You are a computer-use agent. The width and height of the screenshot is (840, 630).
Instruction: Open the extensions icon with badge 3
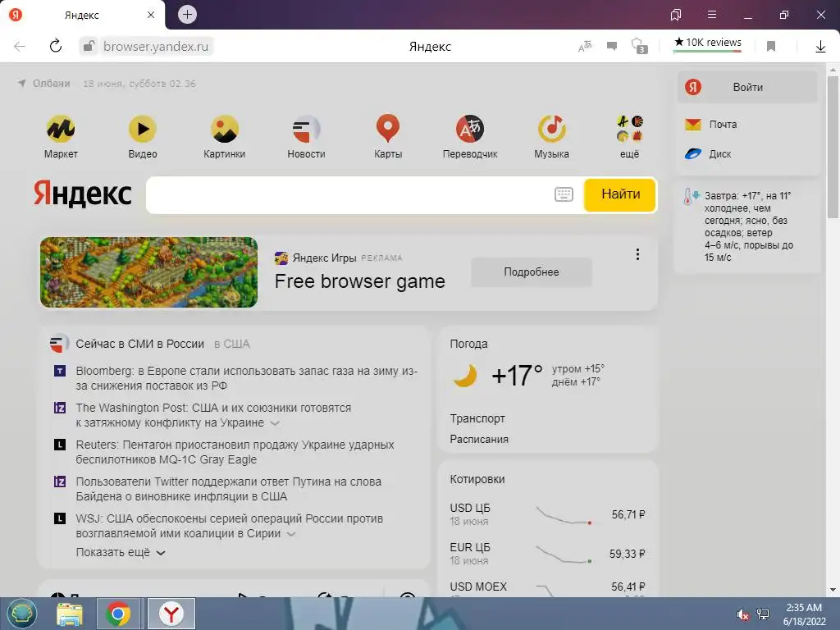639,46
